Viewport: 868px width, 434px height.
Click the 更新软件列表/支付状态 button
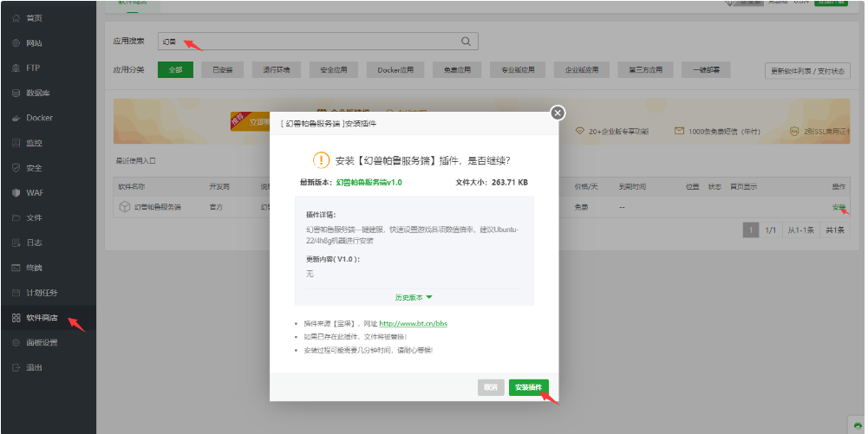point(807,71)
